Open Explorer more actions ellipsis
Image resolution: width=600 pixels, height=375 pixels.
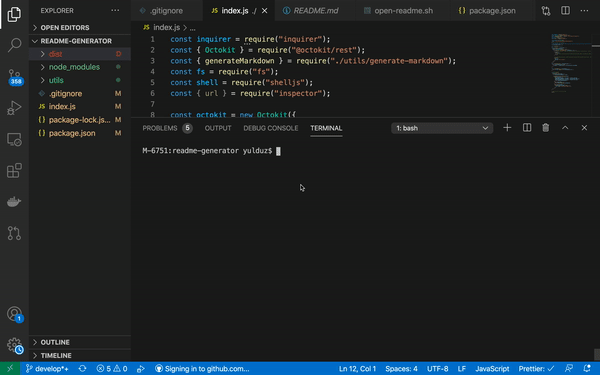pyautogui.click(x=115, y=10)
